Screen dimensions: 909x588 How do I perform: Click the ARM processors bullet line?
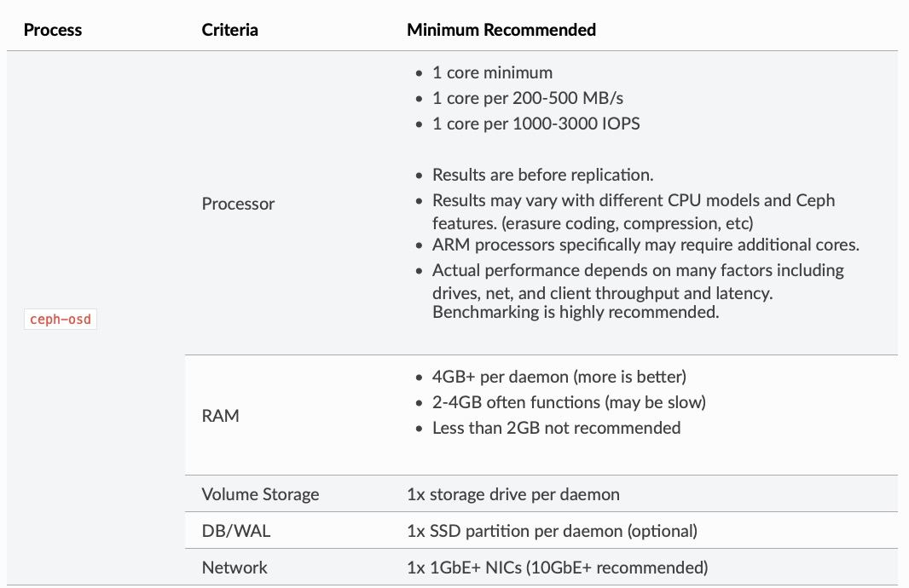tap(646, 245)
